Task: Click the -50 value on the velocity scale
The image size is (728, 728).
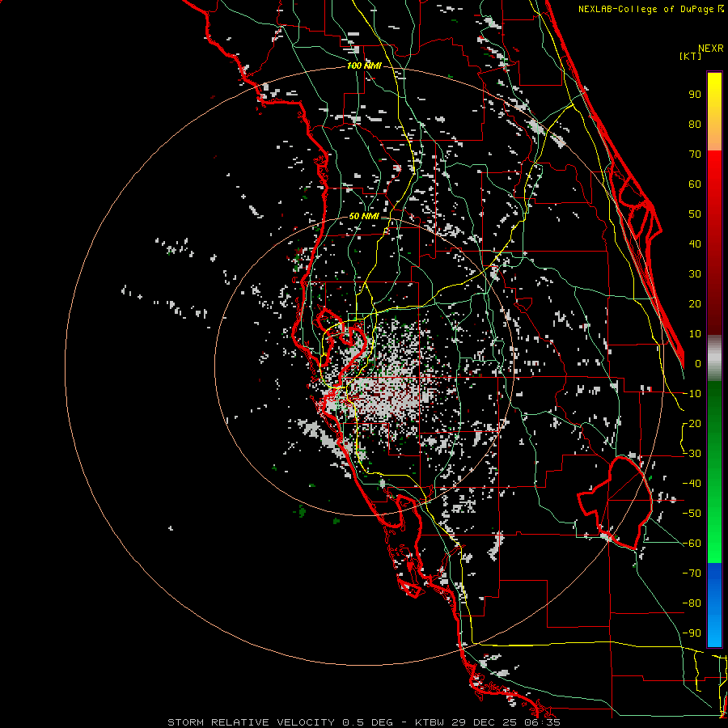Action: [692, 513]
